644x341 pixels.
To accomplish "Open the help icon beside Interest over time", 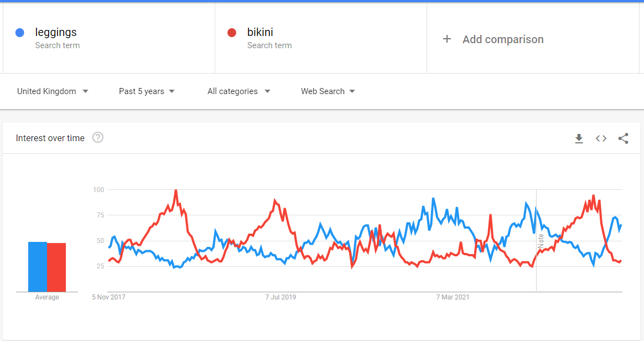I will [x=98, y=138].
